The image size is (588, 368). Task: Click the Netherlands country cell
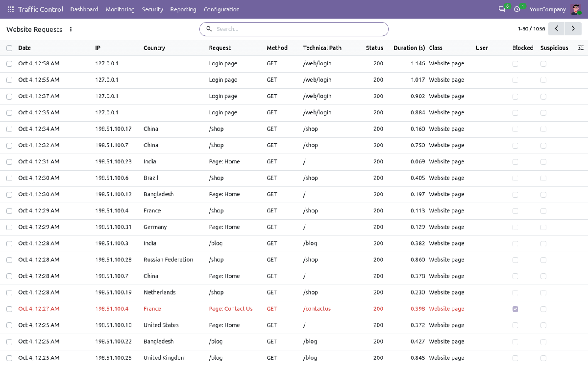tap(160, 293)
